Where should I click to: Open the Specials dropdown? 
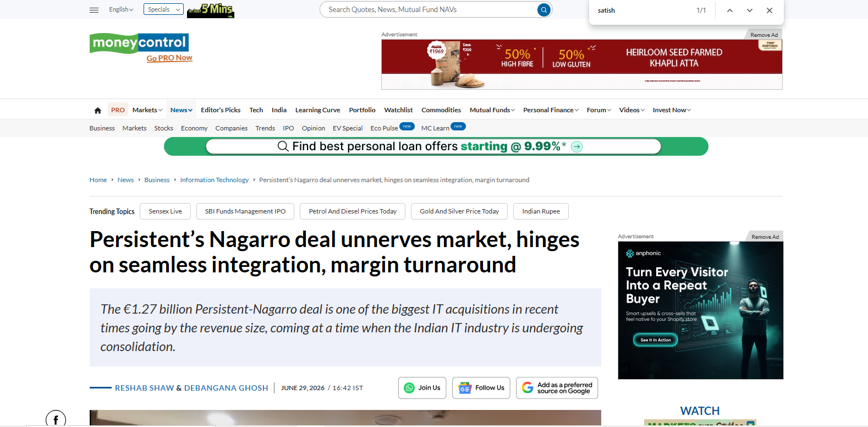coord(163,9)
